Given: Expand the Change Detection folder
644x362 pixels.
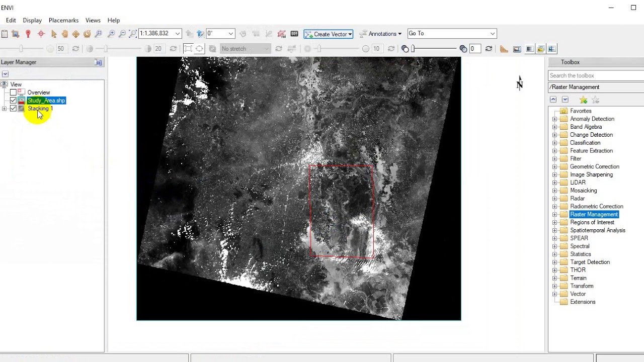Looking at the screenshot, I should click(554, 135).
